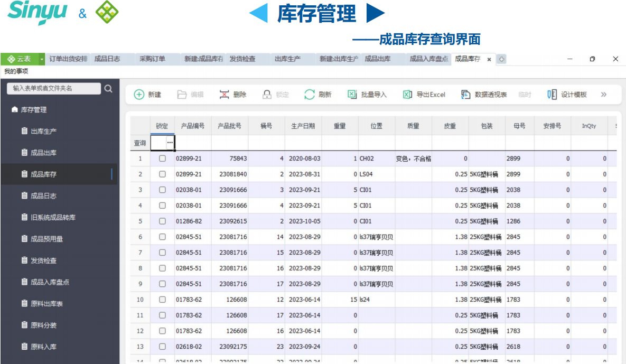Open the 成品入库盘点 tab

point(429,59)
